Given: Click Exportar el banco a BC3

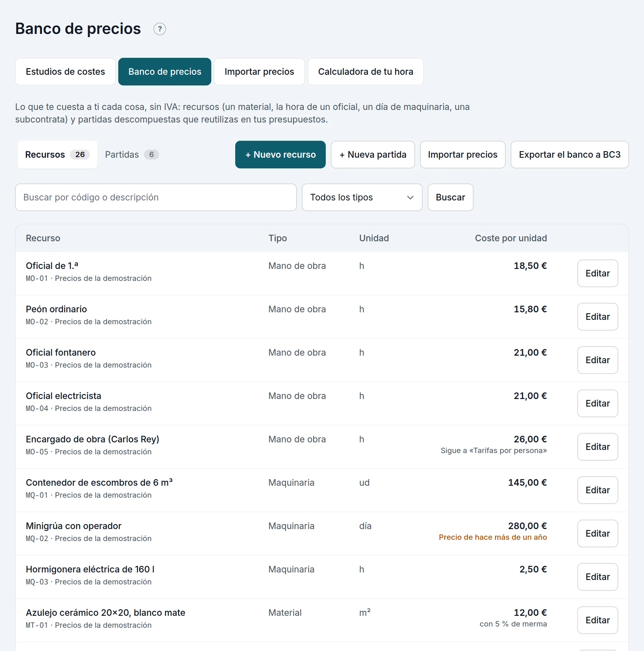Looking at the screenshot, I should coord(569,155).
